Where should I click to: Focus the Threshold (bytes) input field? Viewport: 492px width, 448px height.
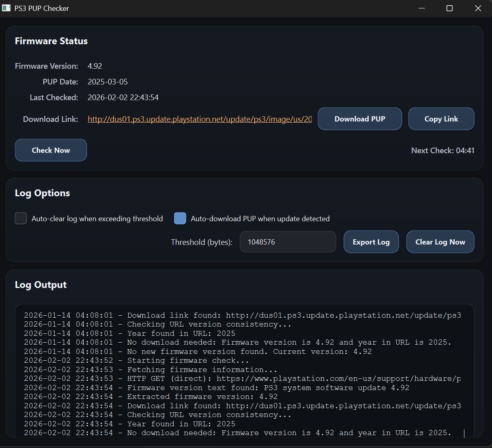[288, 242]
